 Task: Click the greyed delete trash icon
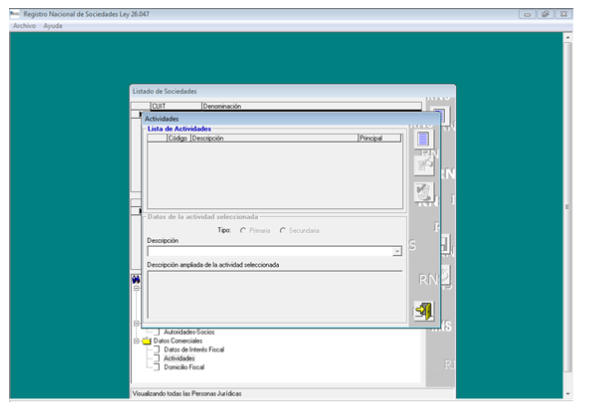coord(423,192)
